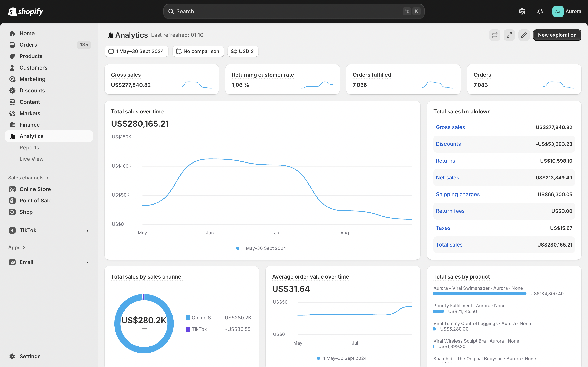Open Discounts from sidebar

(32, 91)
